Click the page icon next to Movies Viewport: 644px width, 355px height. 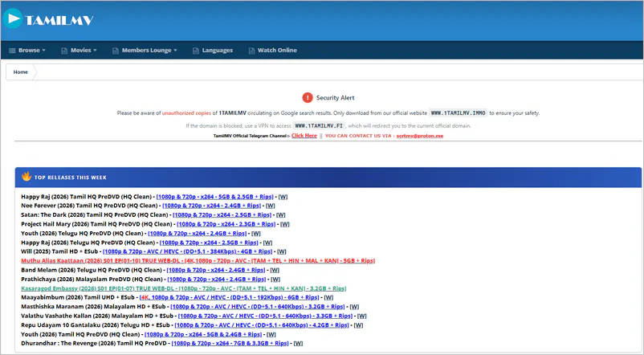[x=63, y=51]
